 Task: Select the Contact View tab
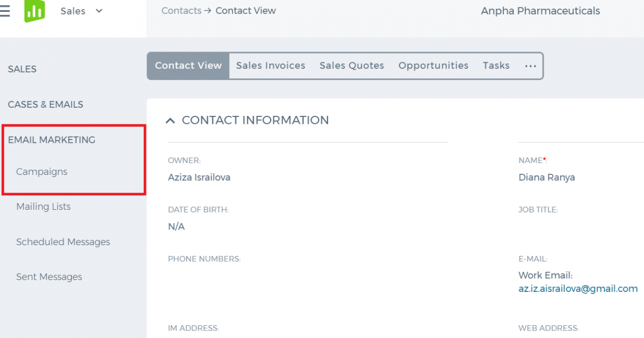pyautogui.click(x=188, y=65)
